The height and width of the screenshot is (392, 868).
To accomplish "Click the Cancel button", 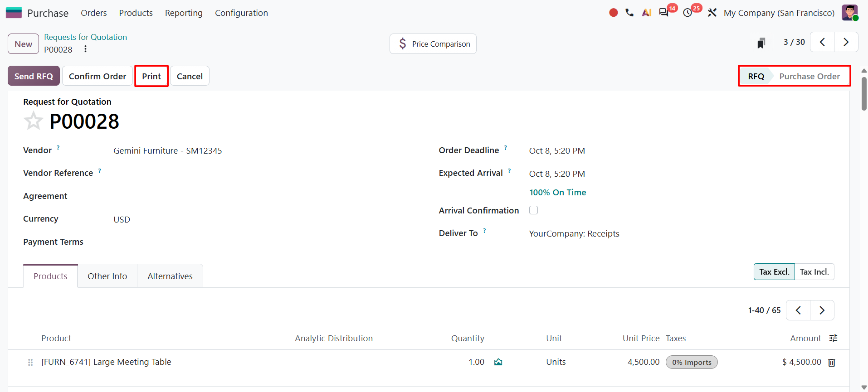I will [x=190, y=76].
